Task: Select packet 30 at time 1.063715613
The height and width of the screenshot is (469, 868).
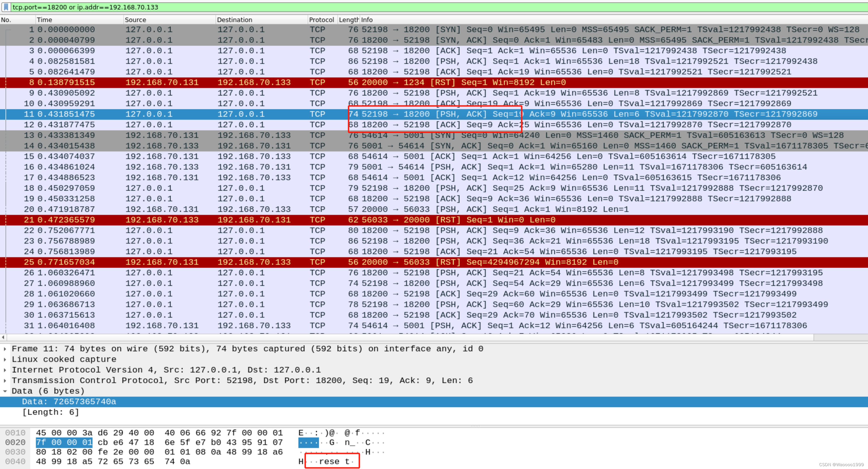Action: 434,315
